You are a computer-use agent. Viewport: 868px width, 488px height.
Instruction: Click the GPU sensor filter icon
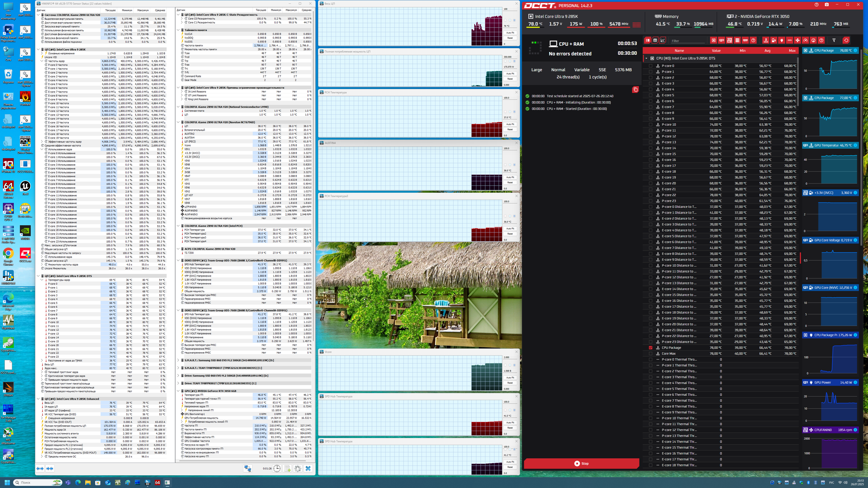coord(721,40)
